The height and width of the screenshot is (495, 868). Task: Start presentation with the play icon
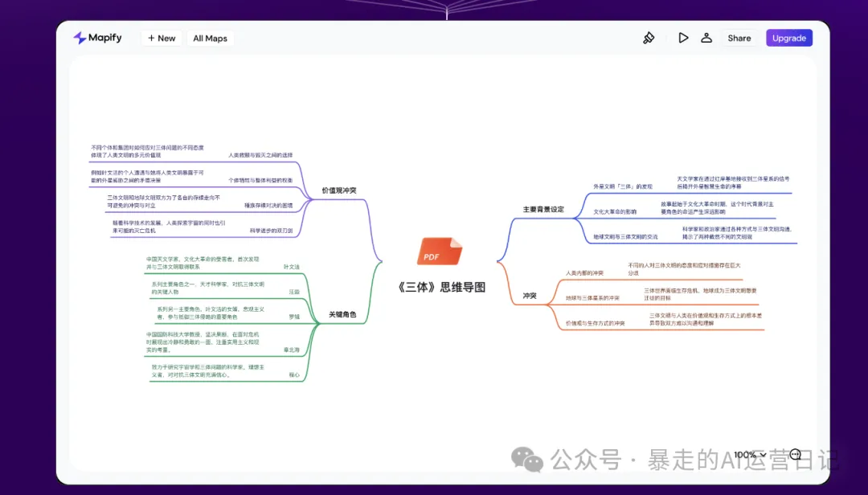click(x=683, y=38)
